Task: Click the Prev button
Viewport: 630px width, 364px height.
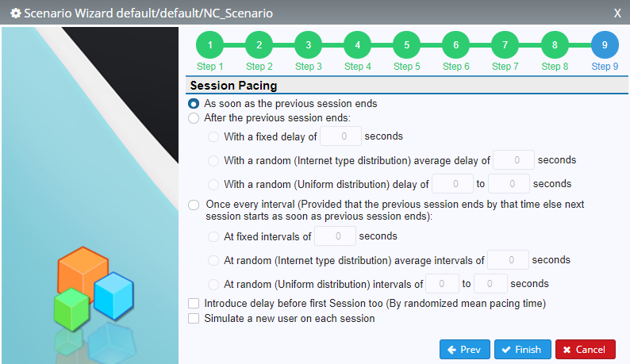Action: 464,350
